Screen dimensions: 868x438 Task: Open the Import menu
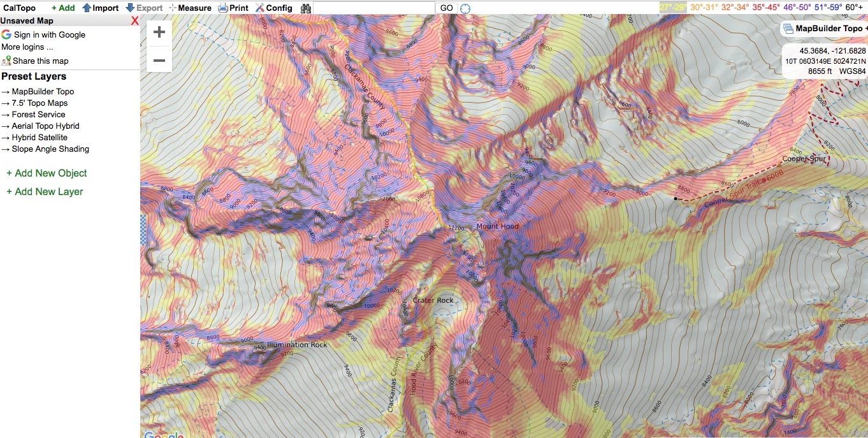pyautogui.click(x=100, y=8)
